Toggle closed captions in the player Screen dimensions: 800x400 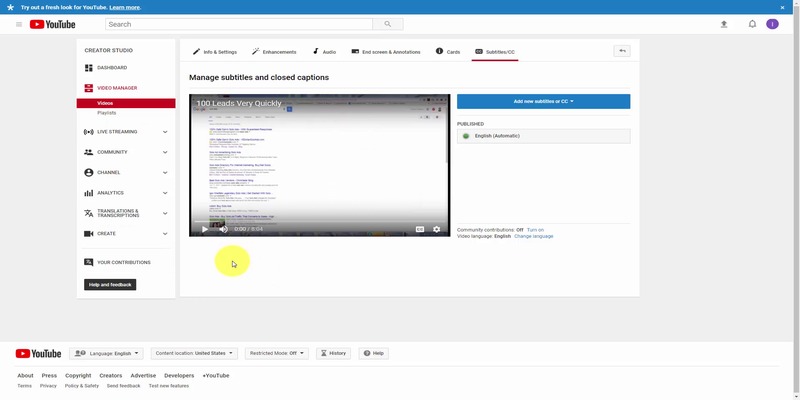(420, 229)
